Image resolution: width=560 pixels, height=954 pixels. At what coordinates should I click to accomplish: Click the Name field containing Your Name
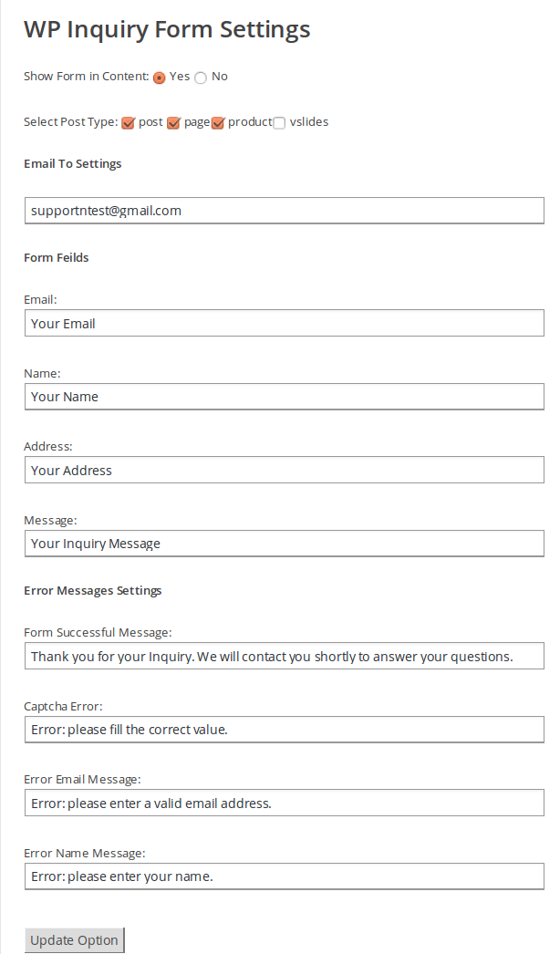(x=285, y=397)
